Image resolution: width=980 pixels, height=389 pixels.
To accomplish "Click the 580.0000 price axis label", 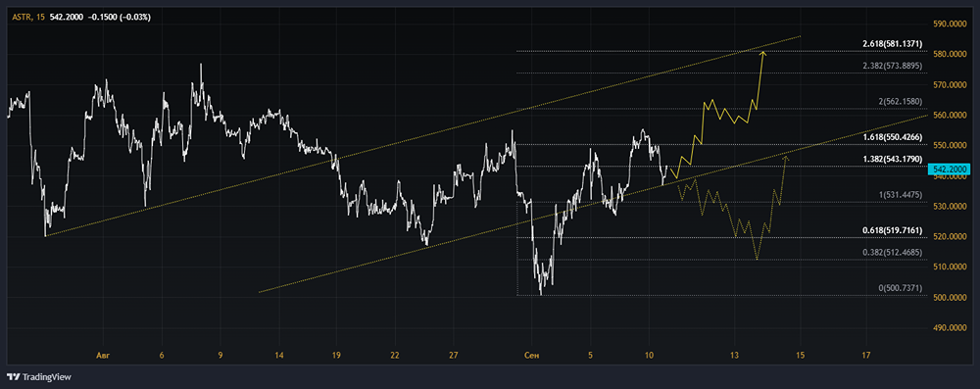I will coord(950,55).
